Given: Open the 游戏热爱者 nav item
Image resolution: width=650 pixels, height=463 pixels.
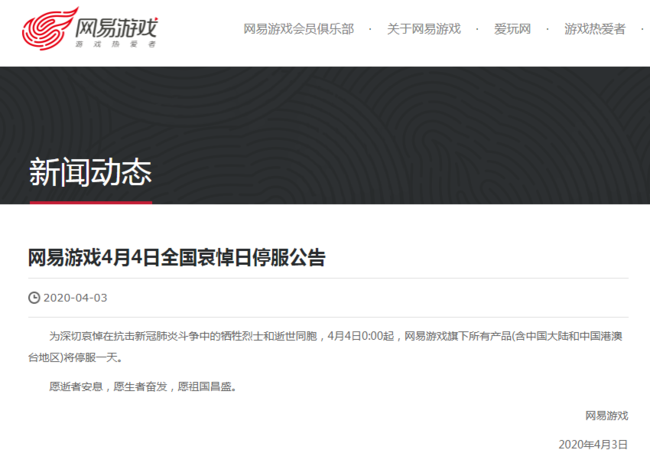Looking at the screenshot, I should 594,29.
